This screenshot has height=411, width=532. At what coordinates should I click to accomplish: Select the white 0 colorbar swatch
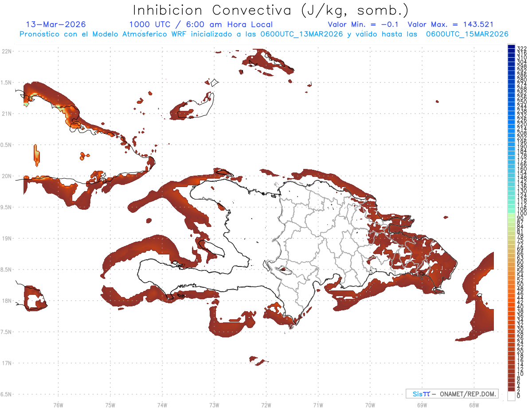click(511, 396)
